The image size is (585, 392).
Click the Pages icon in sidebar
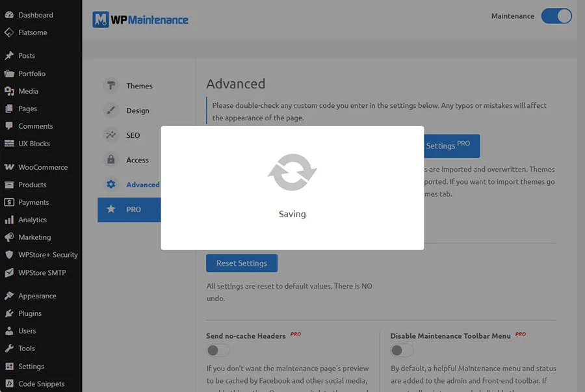[9, 109]
